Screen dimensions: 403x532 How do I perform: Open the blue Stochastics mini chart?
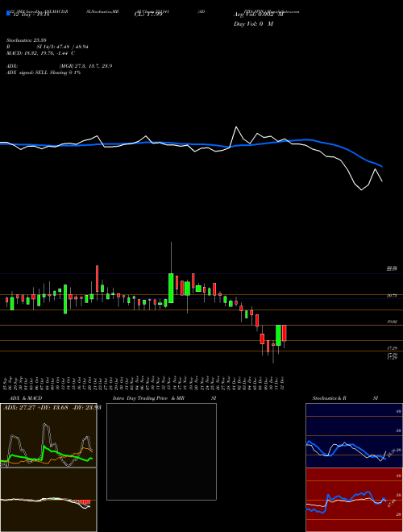point(354,435)
